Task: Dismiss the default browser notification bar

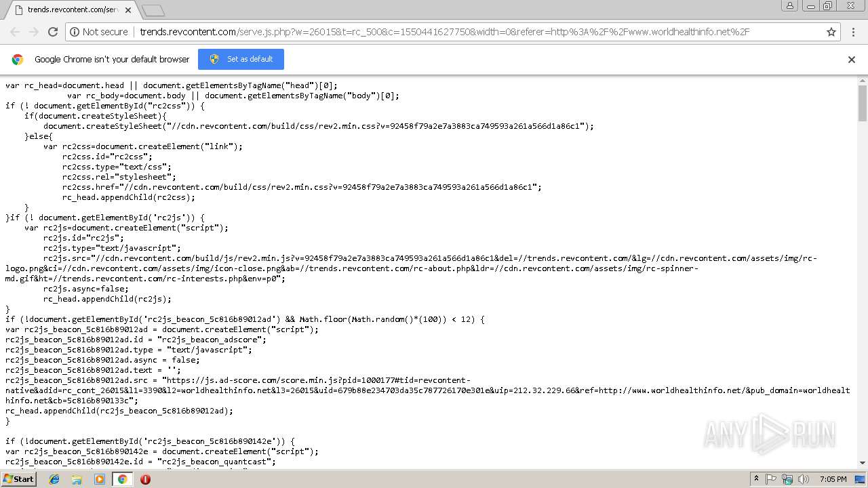Action: tap(852, 60)
